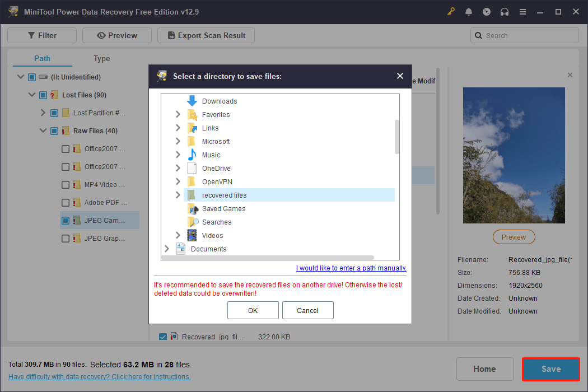This screenshot has height=392, width=588.
Task: Click the sky photo preview thumbnail
Action: point(514,155)
